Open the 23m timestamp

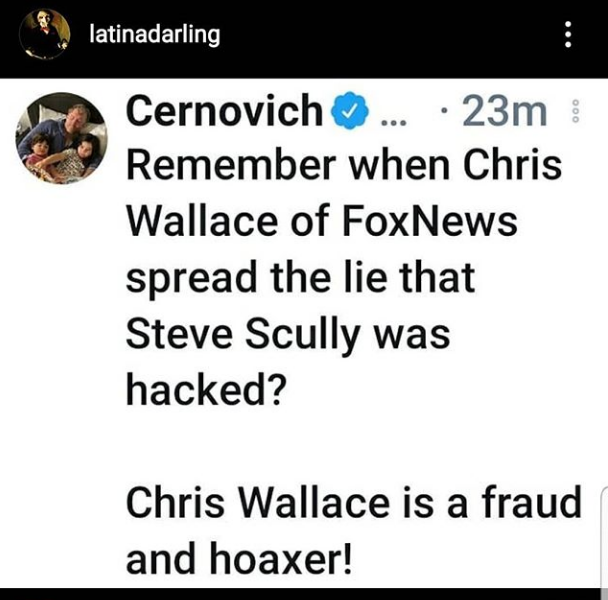pyautogui.click(x=504, y=111)
